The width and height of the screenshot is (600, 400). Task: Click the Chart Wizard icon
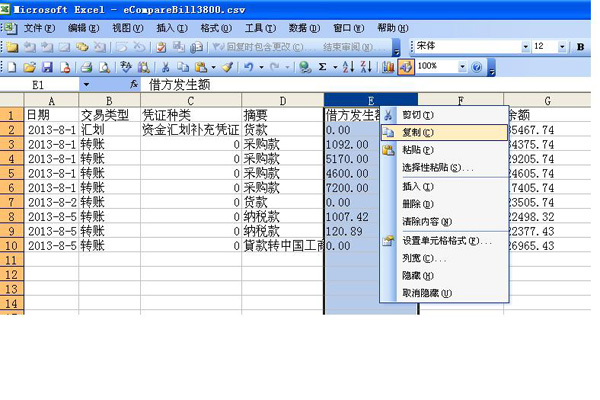pos(388,67)
